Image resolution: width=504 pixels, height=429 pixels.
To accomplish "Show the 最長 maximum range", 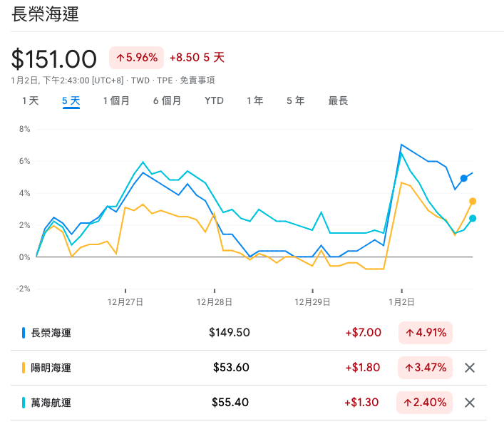I will [338, 100].
